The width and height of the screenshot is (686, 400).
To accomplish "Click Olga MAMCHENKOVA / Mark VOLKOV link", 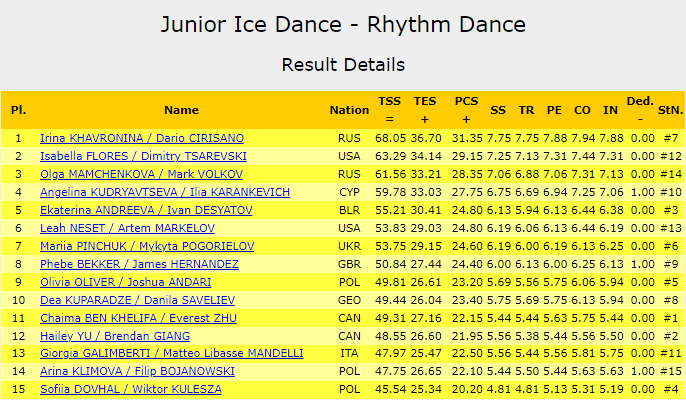I will [134, 174].
